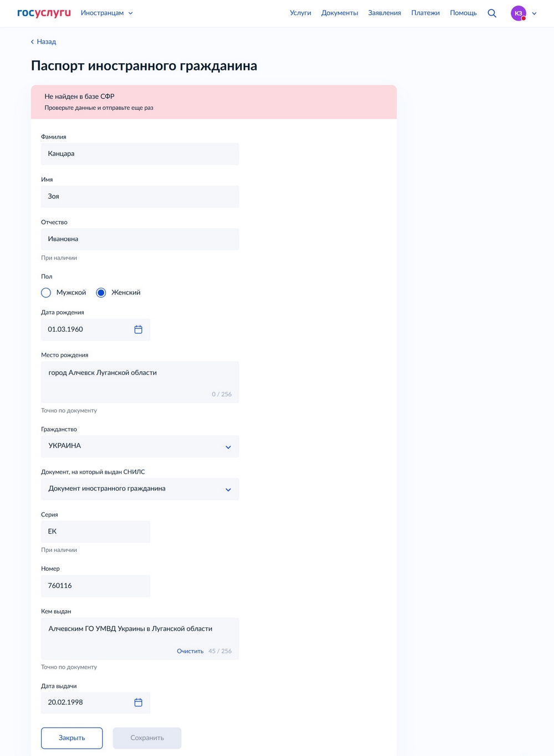Expand the Иностранцам menu chevron

[130, 13]
